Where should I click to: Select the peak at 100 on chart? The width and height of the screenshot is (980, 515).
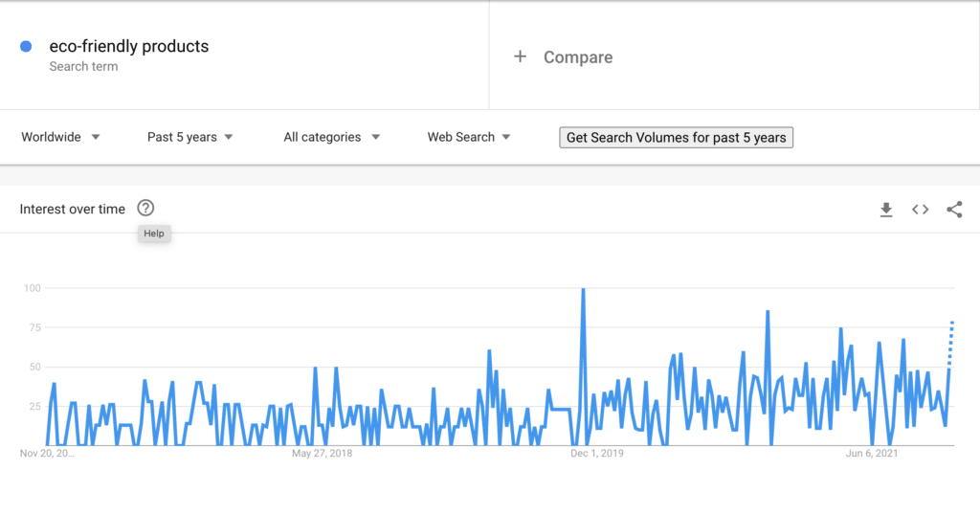click(583, 289)
